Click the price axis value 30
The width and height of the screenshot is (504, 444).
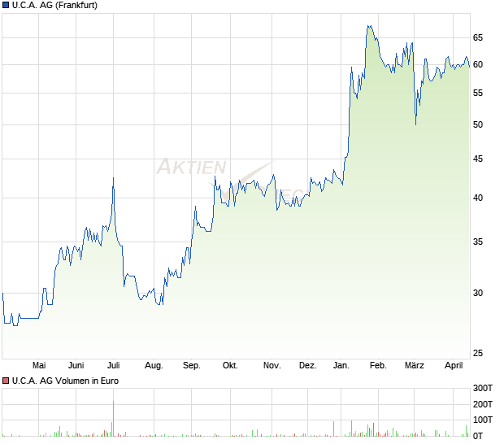[x=478, y=293]
